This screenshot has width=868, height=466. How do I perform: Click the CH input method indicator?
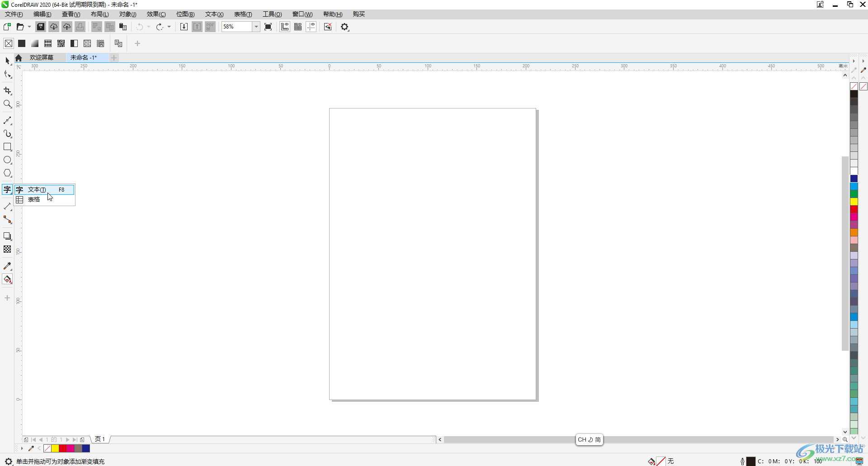(x=589, y=439)
